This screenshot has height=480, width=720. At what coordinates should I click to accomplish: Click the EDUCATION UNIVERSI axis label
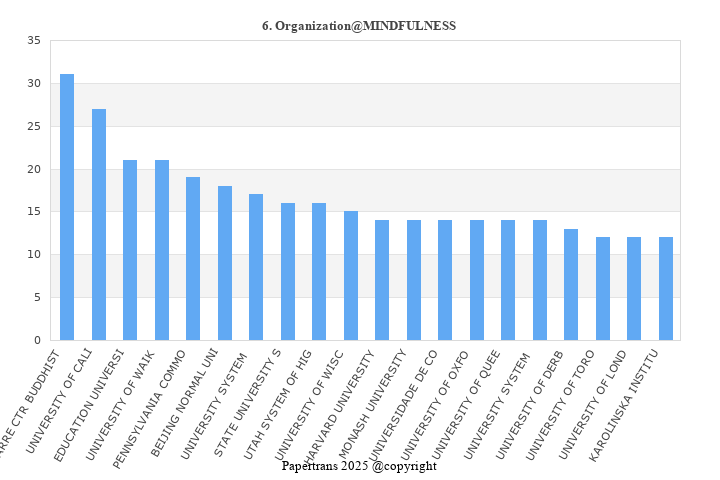tap(89, 406)
